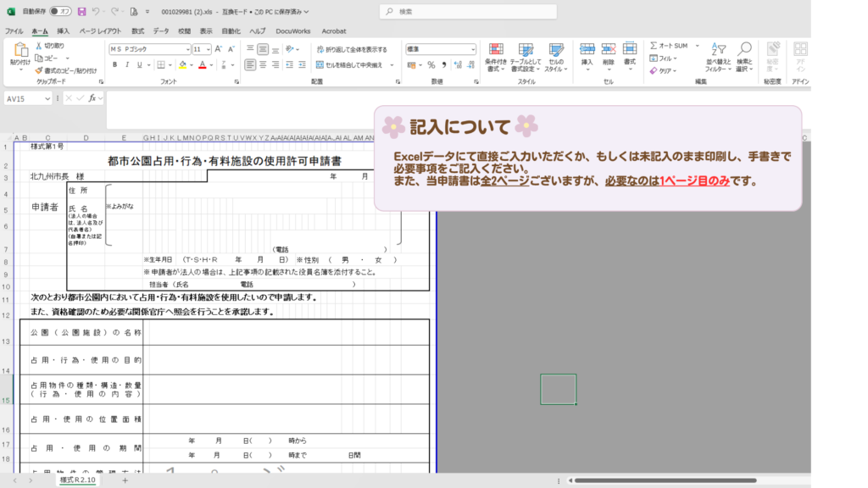This screenshot has height=488, width=868.
Task: Open the Insert (挿入) ribbon tab
Action: 64,30
